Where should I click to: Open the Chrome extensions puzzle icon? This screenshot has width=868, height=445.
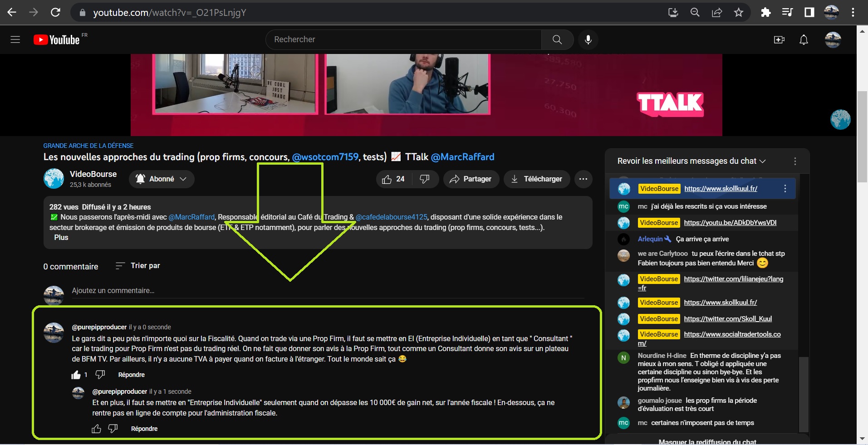click(766, 12)
